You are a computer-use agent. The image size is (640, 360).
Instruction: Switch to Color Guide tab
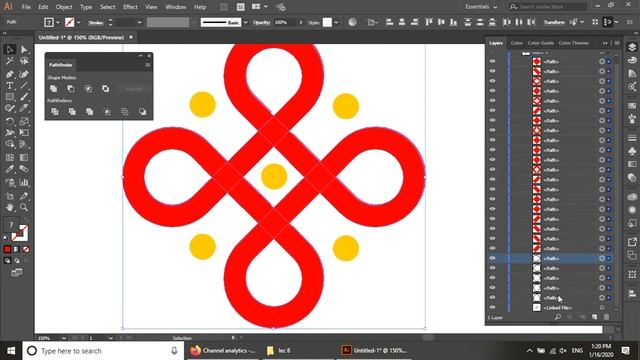pyautogui.click(x=540, y=43)
